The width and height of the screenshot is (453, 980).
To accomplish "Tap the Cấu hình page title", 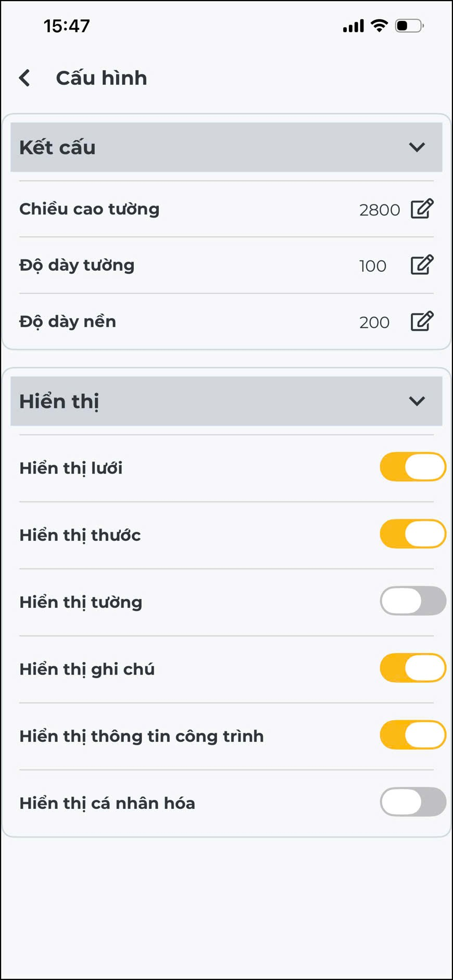I will tap(102, 78).
